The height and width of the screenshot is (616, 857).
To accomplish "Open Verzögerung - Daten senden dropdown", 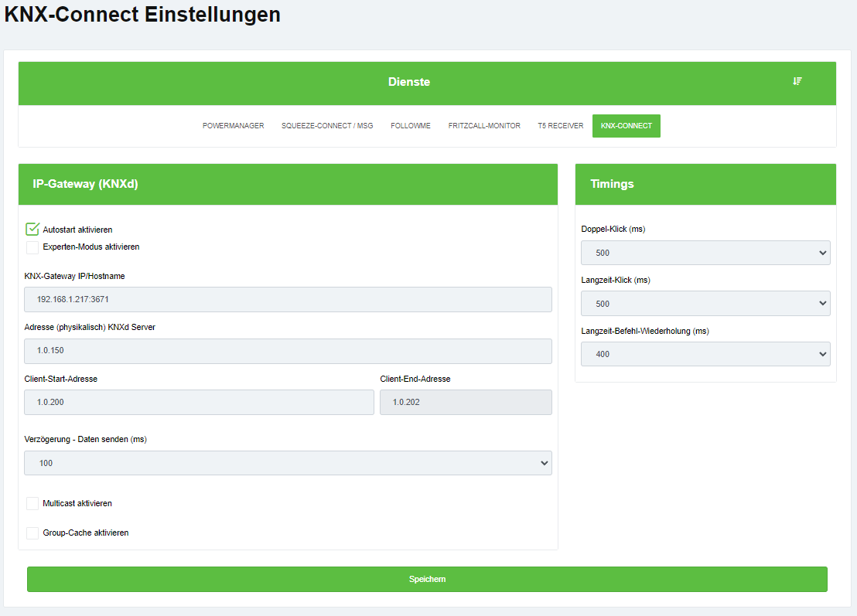I will [x=288, y=463].
